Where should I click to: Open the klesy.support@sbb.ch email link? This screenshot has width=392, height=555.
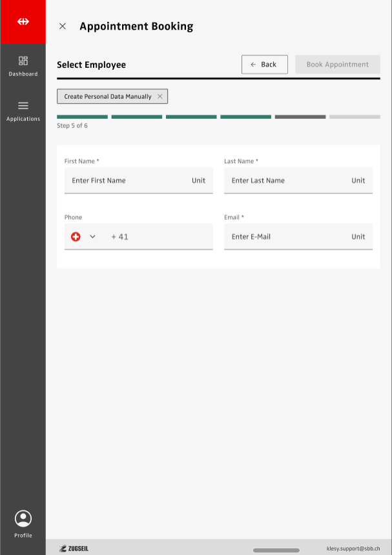coord(353,548)
